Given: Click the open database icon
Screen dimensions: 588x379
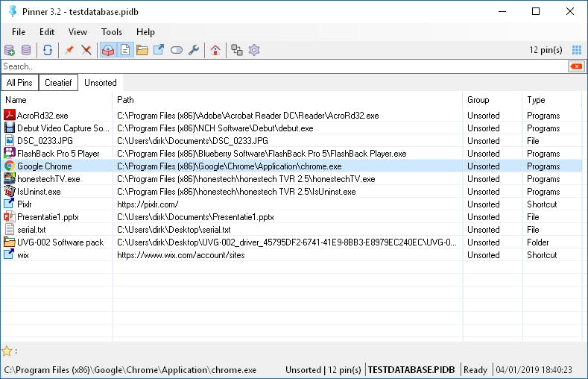Looking at the screenshot, I should click(x=26, y=50).
